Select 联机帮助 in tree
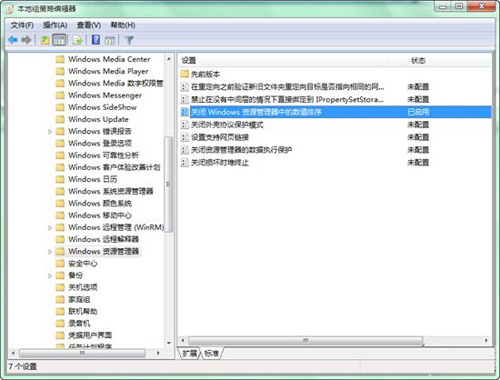The image size is (500, 380). (83, 311)
